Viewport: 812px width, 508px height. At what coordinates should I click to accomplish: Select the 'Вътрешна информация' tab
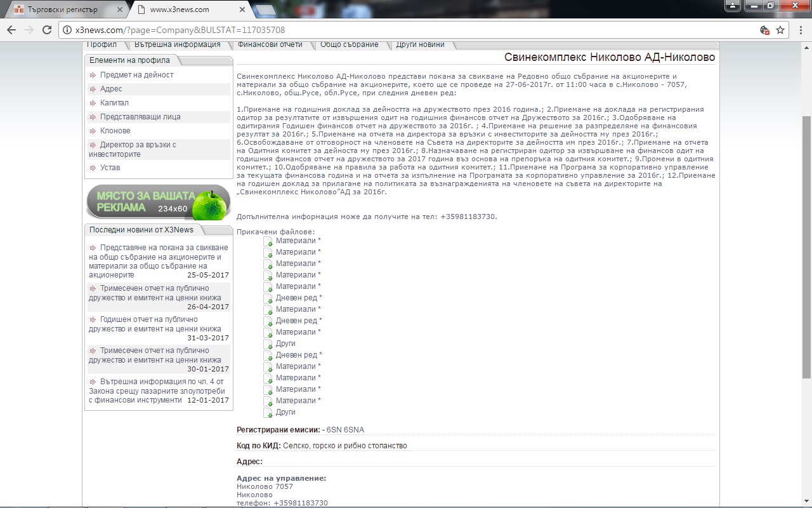[177, 44]
